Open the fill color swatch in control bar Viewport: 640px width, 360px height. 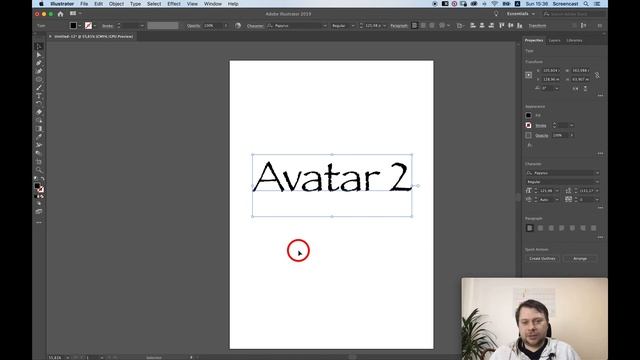(x=73, y=26)
